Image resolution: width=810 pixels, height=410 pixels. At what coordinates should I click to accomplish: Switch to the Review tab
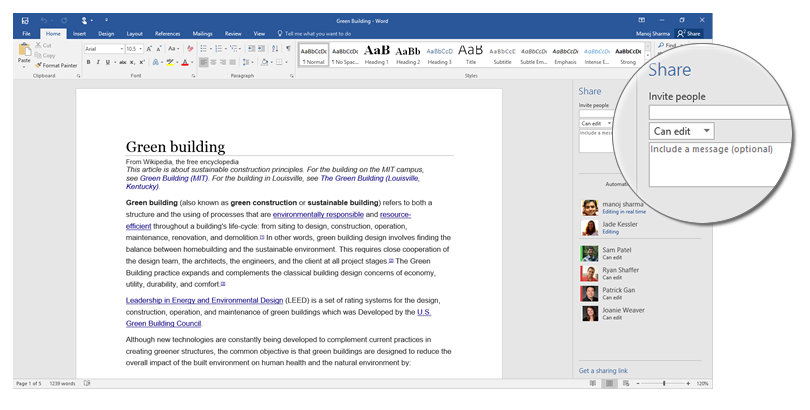click(x=233, y=34)
